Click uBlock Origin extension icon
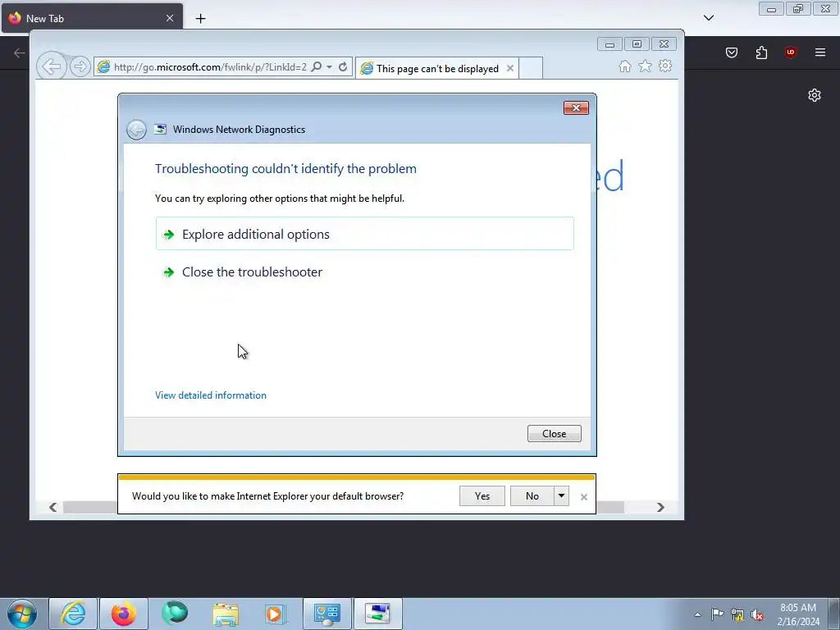The width and height of the screenshot is (840, 630). tap(791, 52)
